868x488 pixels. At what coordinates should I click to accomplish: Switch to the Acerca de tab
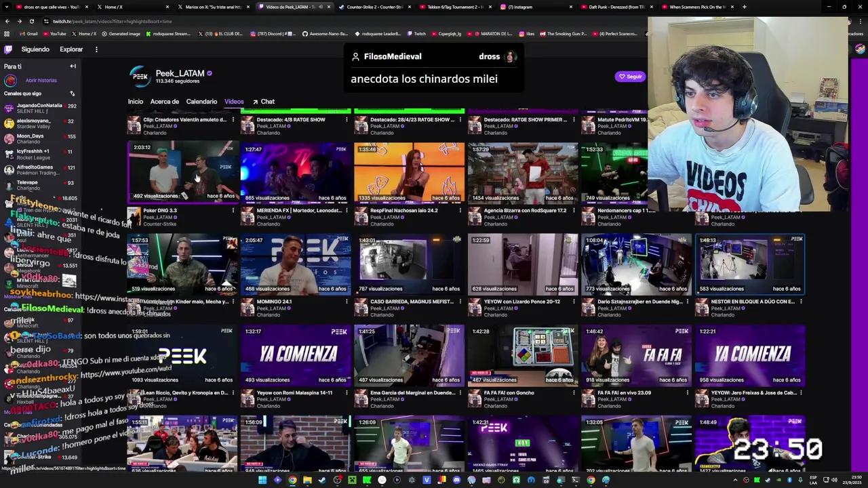pos(165,102)
